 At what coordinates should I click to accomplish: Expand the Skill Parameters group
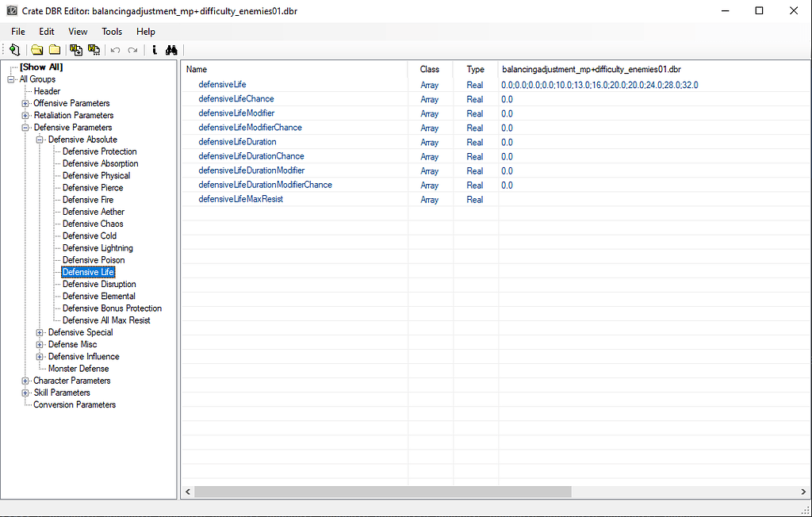(25, 393)
